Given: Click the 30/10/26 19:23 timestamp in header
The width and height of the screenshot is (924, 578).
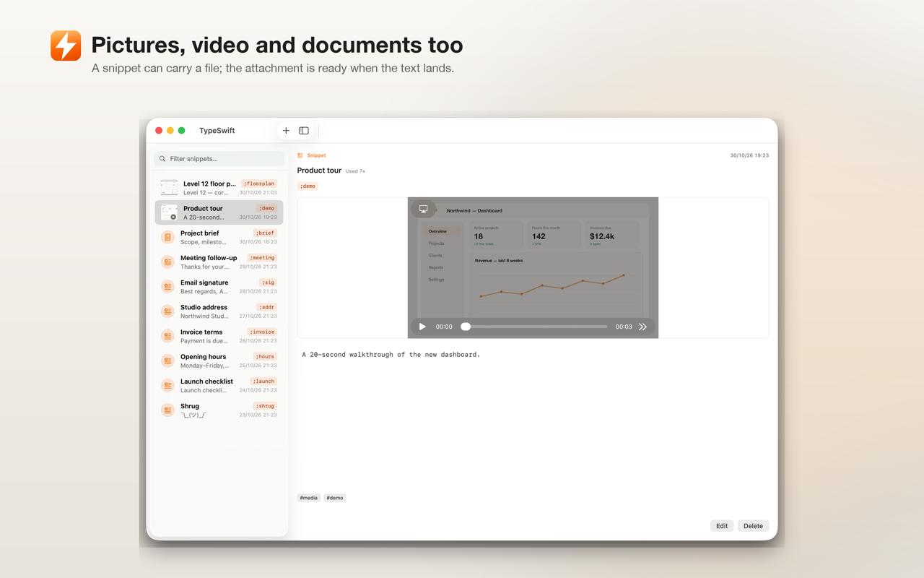Looking at the screenshot, I should [x=749, y=155].
